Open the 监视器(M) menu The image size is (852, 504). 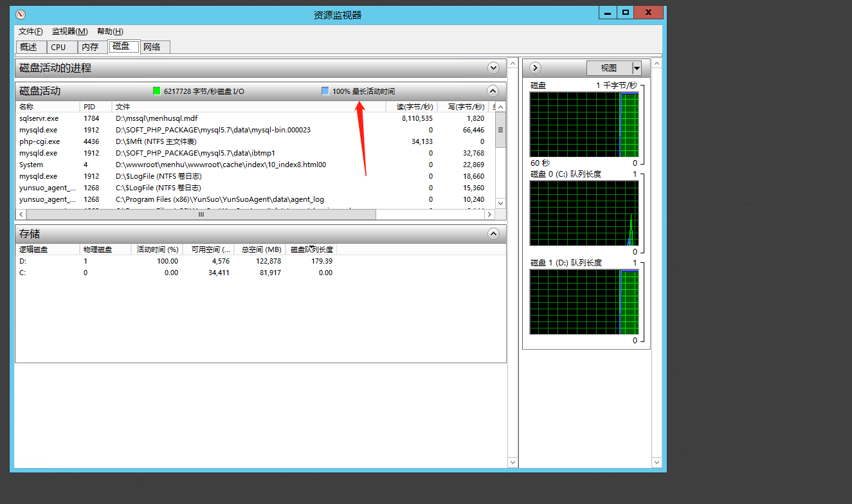coord(69,32)
